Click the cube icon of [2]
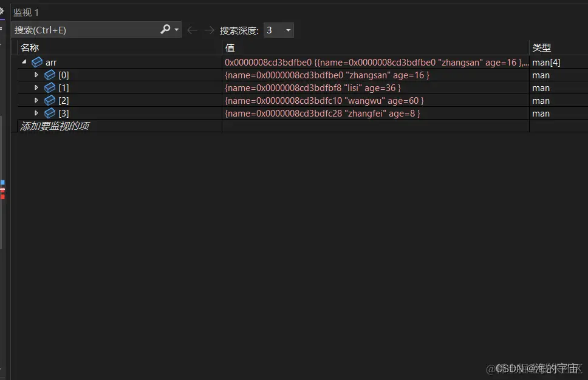 [50, 100]
